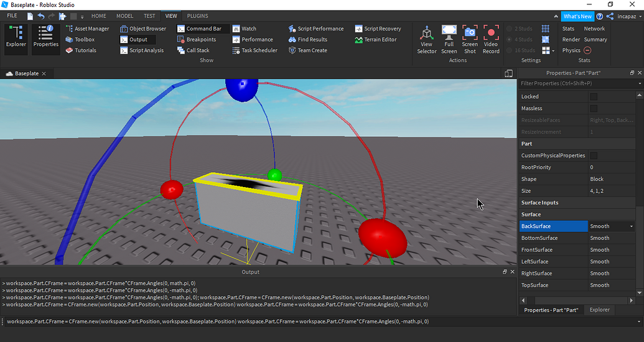Open Object Browser

pos(143,29)
